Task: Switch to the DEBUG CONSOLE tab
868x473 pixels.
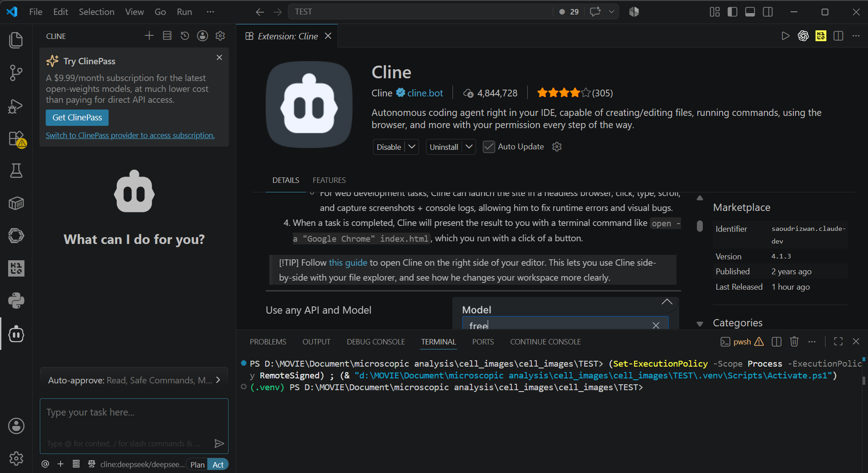Action: 376,342
